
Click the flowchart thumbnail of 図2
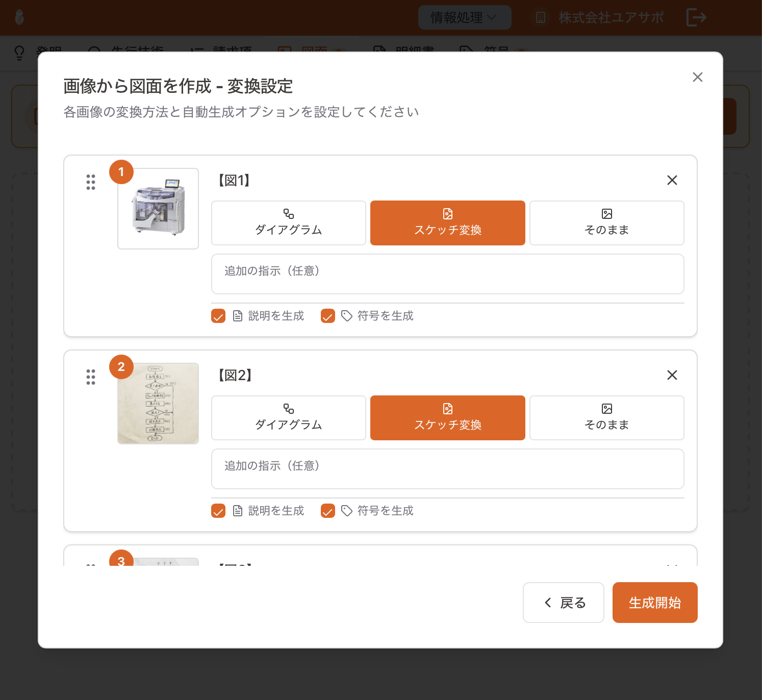[158, 404]
